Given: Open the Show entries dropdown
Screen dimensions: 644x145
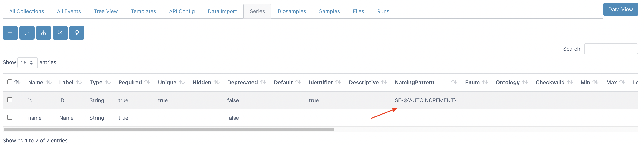Looking at the screenshot, I should 28,63.
